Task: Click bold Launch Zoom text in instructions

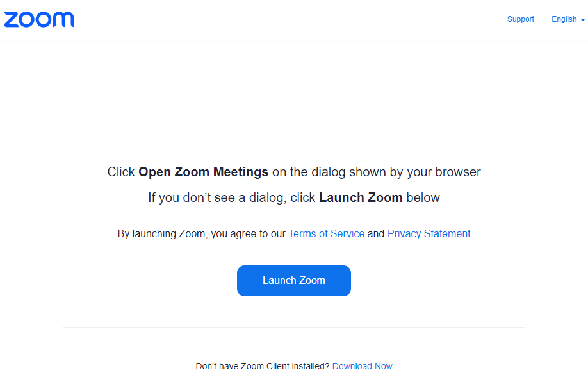Action: click(361, 197)
